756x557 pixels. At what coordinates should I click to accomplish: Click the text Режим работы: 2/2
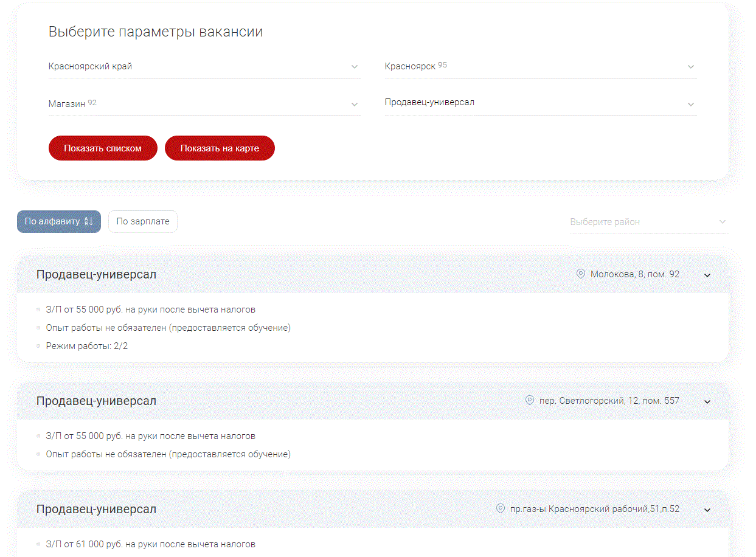coord(87,346)
